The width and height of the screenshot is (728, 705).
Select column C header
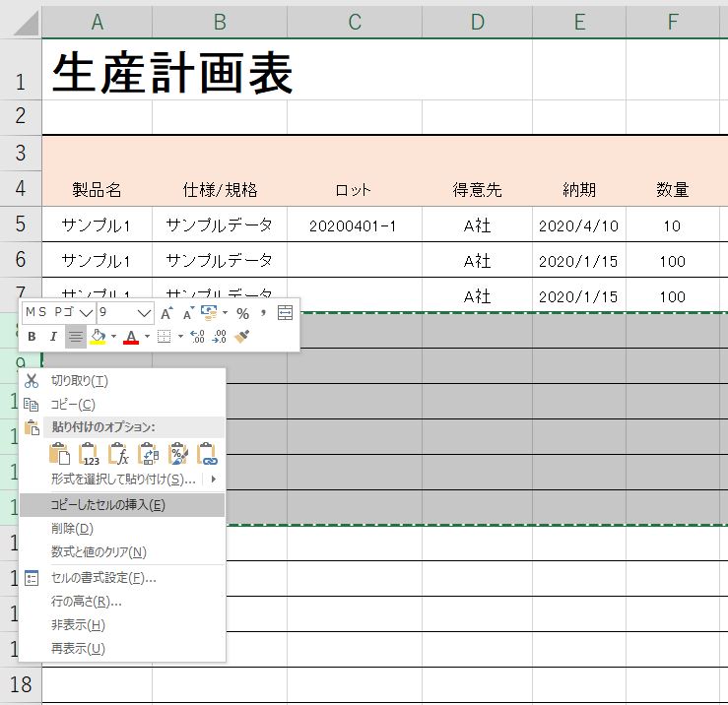click(x=355, y=22)
